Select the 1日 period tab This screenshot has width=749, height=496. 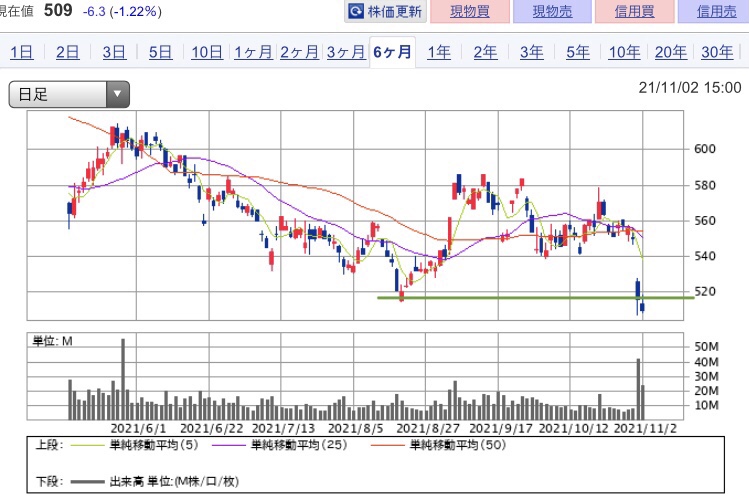pos(21,52)
